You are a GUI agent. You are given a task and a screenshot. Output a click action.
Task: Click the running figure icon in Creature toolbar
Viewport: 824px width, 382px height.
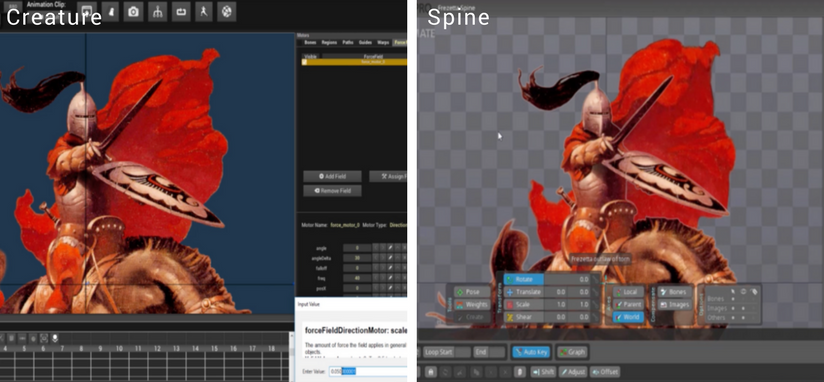coord(203,12)
